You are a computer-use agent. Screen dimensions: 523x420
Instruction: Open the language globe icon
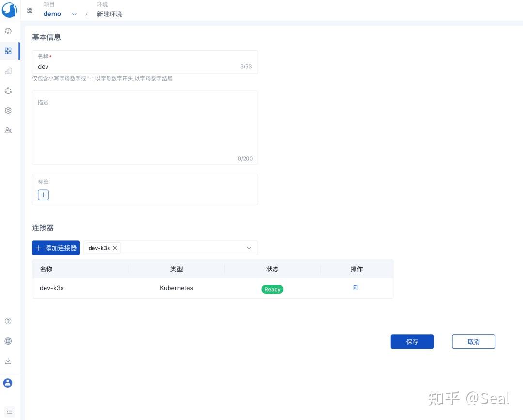8,341
